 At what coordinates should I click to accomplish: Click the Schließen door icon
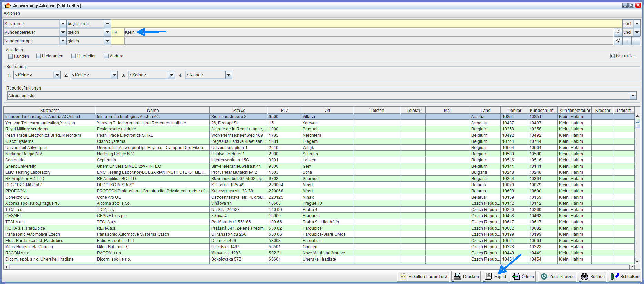pos(614,276)
